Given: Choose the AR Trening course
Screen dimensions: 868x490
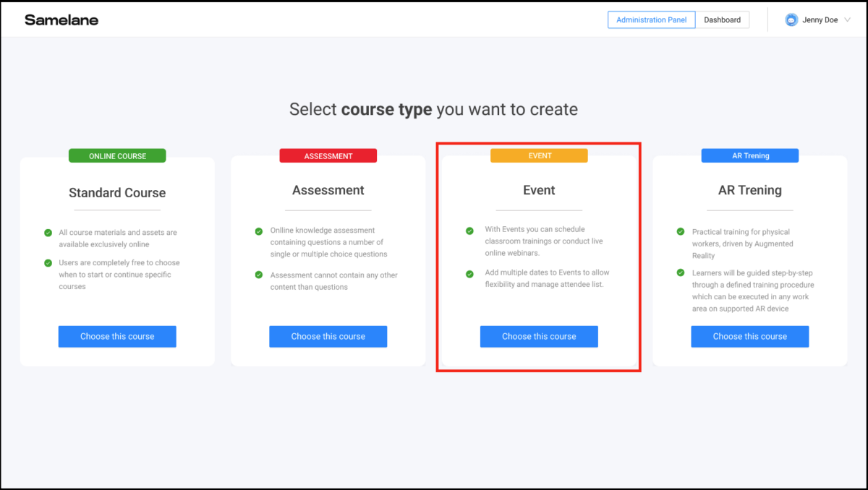Looking at the screenshot, I should (x=749, y=336).
